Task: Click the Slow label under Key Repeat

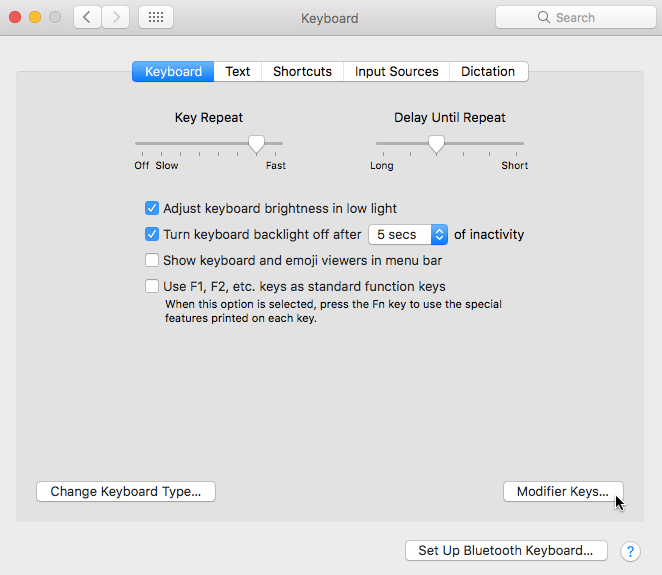Action: point(167,165)
